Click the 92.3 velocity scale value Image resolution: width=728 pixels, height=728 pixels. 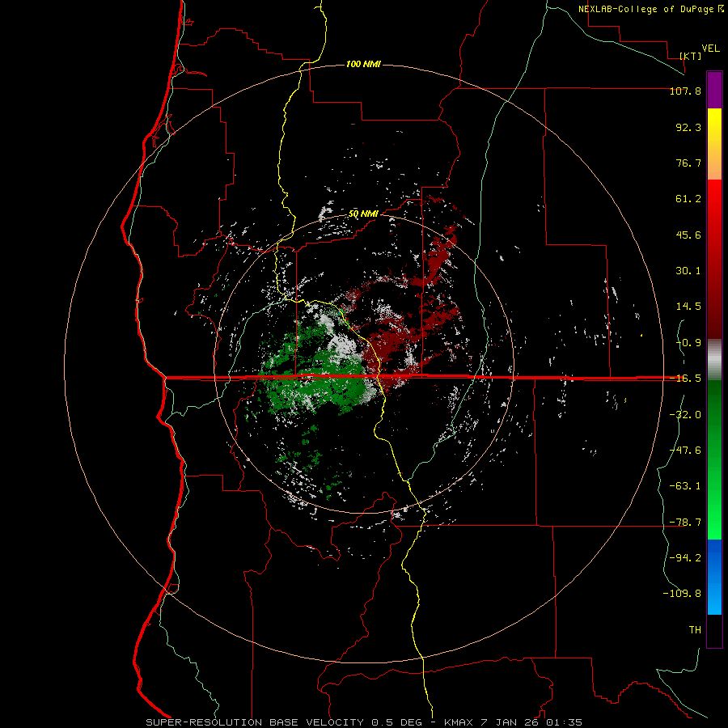(x=688, y=127)
